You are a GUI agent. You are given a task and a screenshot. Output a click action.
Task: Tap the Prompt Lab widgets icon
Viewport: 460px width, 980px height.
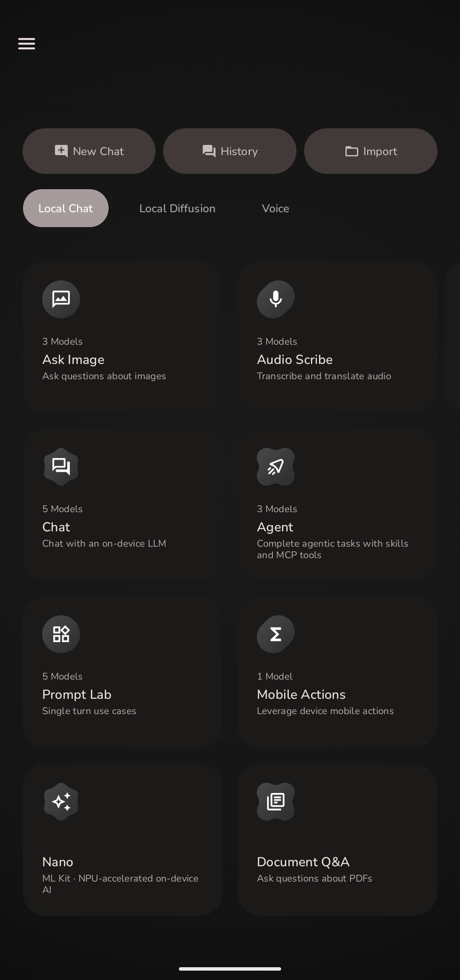tap(61, 634)
